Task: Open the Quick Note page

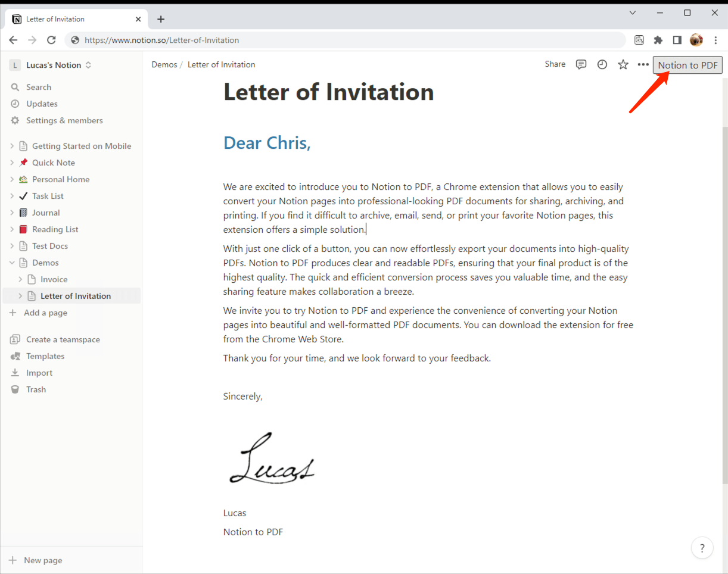Action: pos(54,163)
